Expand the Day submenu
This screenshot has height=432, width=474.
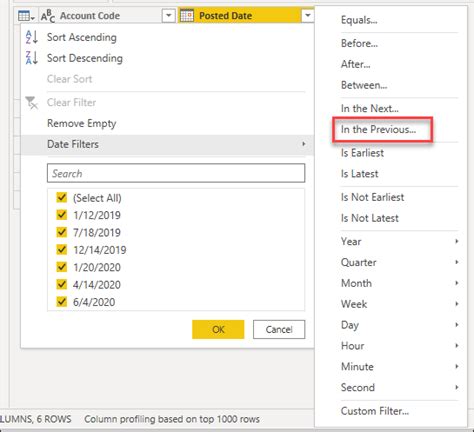(457, 325)
